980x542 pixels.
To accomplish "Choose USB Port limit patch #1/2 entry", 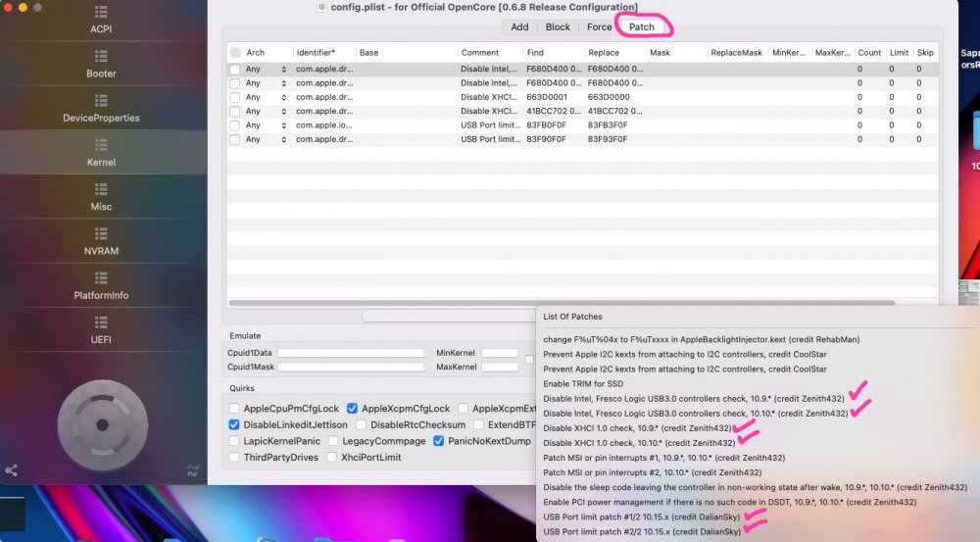I will click(x=641, y=517).
